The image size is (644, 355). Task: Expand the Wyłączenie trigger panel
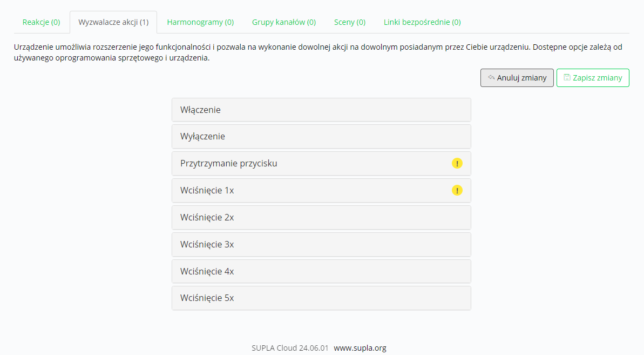click(321, 136)
